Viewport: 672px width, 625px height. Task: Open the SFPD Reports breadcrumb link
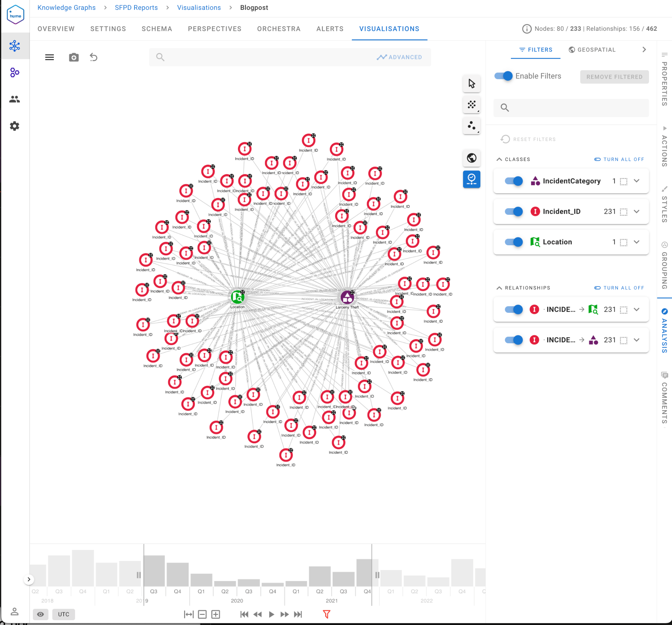[x=136, y=8]
